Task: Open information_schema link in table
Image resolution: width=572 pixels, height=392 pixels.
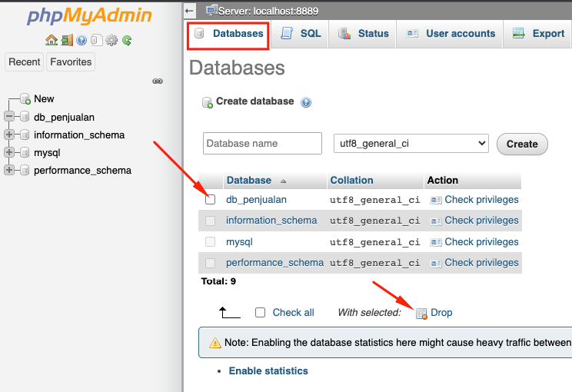Action: click(271, 221)
